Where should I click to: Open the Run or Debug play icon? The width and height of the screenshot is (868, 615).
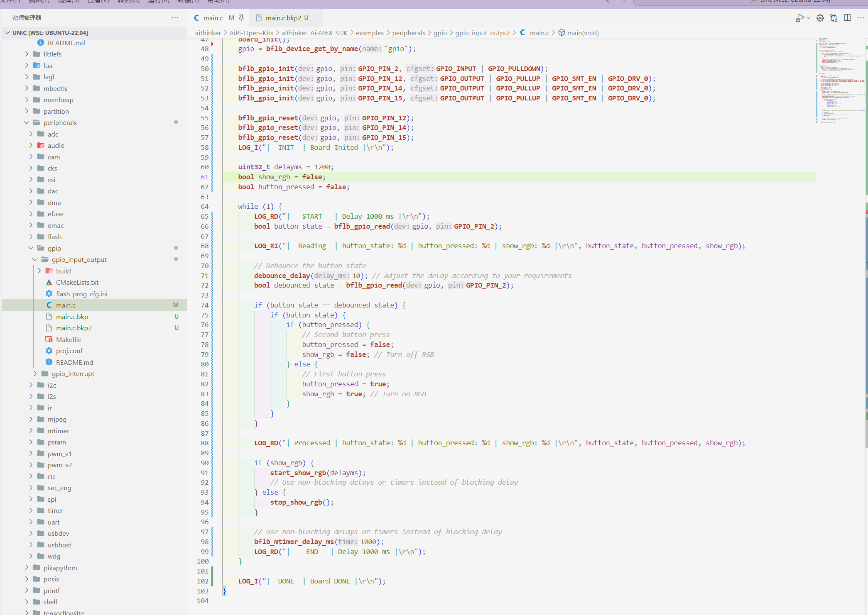[799, 18]
